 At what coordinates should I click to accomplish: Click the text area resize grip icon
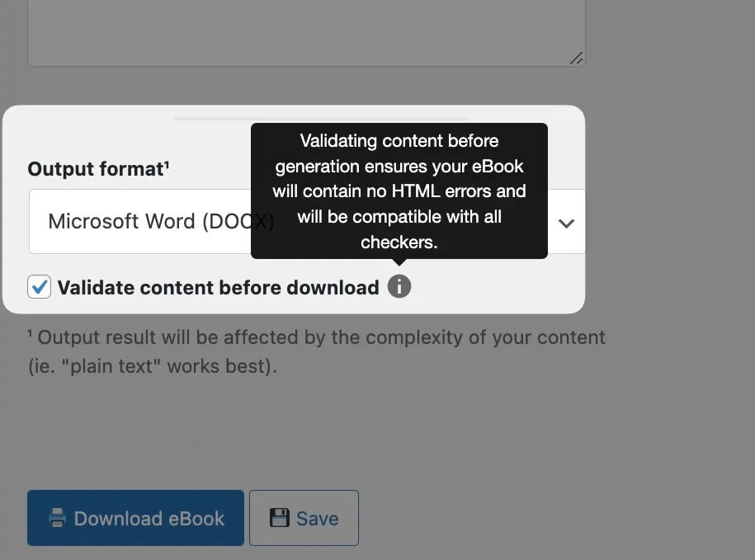click(577, 59)
